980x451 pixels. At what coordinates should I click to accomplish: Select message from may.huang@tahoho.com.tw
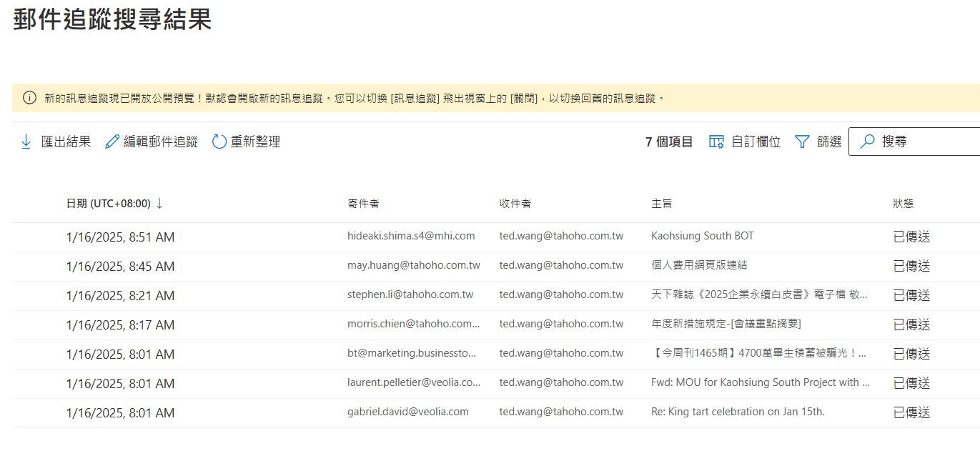[413, 265]
